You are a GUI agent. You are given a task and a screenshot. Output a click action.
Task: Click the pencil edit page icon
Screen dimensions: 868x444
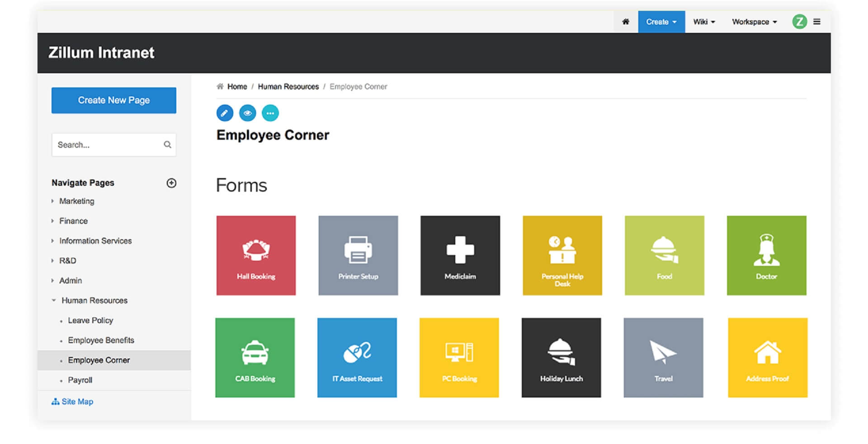tap(225, 113)
